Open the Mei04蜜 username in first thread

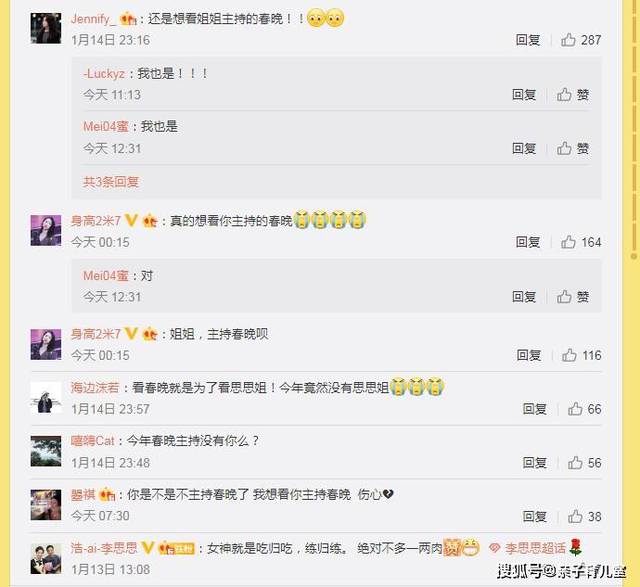click(x=106, y=127)
